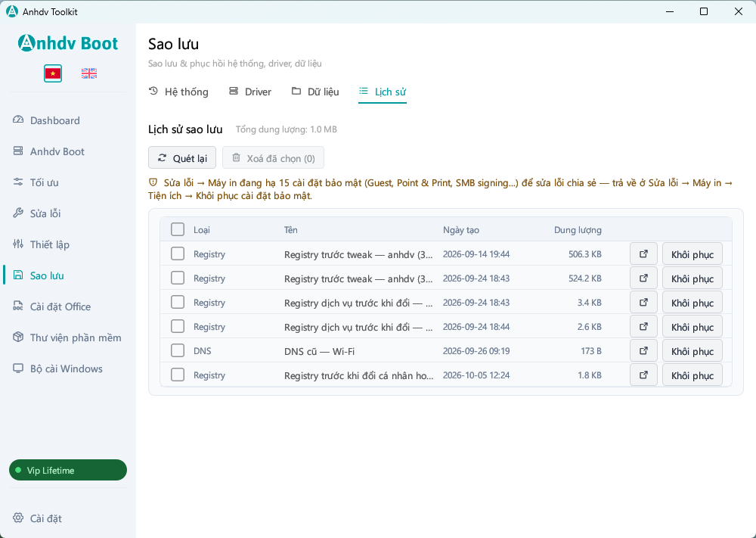
Task: Restore Registry backup from 2026-09-14 19:44
Action: [x=692, y=254]
